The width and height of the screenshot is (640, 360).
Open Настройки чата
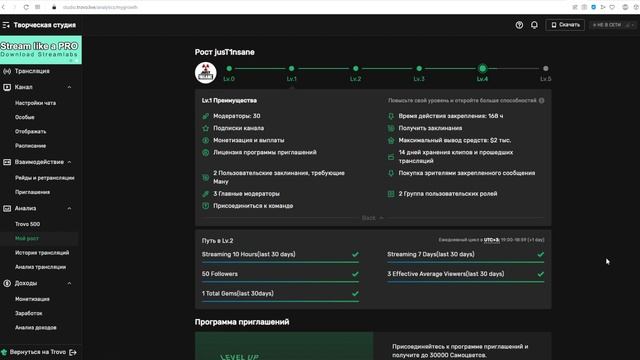(x=36, y=103)
